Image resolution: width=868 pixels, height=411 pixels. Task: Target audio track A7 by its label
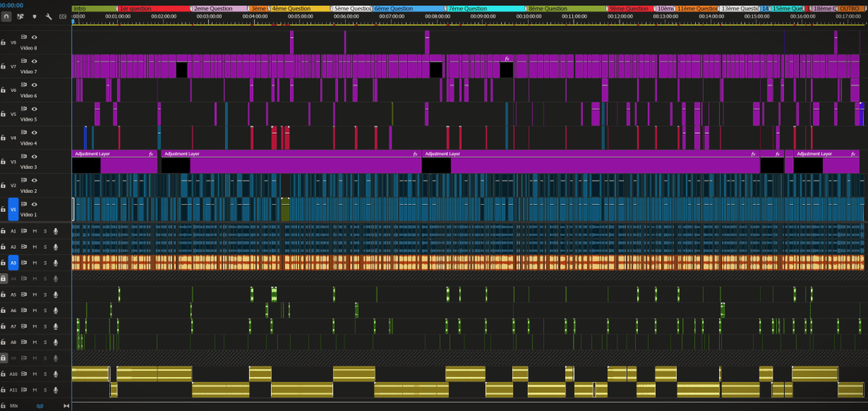click(13, 326)
